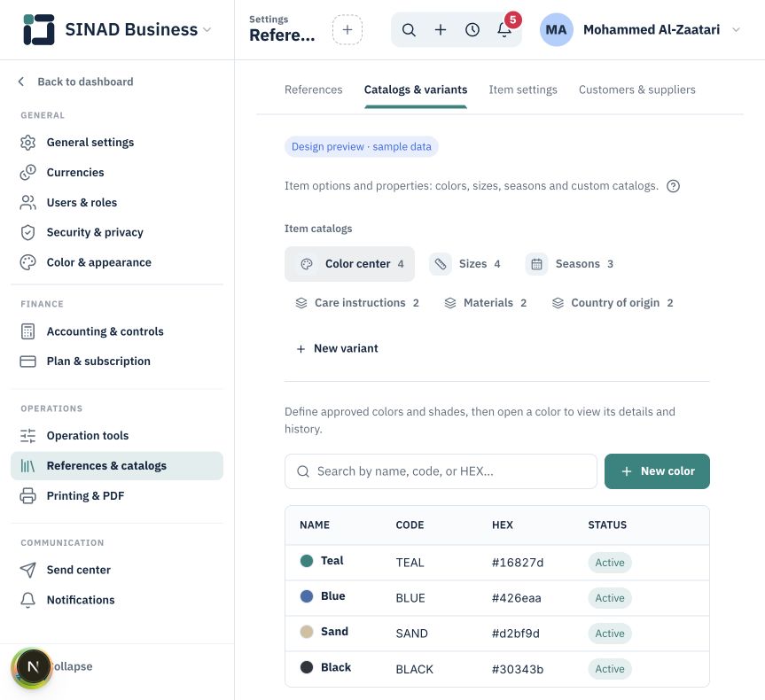Viewport: 765px width, 700px height.
Task: Click the hex value #426eaa
Action: coord(516,598)
